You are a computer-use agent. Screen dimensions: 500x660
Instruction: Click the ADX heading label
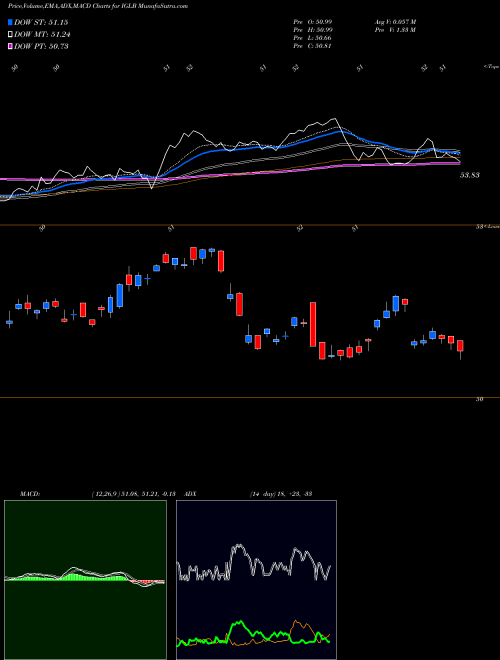click(x=191, y=494)
